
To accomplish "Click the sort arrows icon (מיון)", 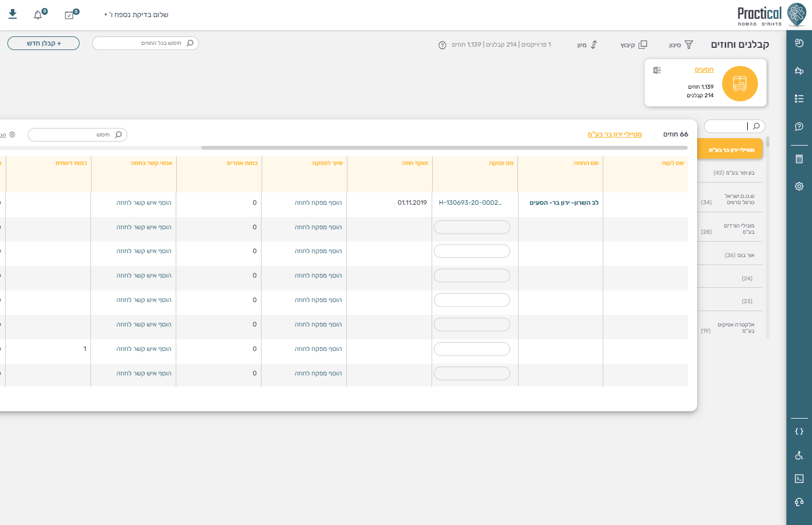I will (x=594, y=44).
